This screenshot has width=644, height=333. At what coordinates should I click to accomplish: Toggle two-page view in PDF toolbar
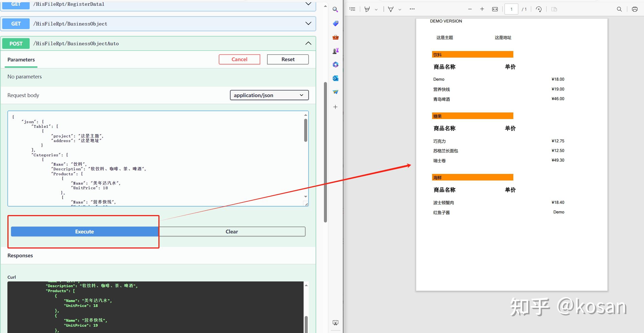point(554,9)
